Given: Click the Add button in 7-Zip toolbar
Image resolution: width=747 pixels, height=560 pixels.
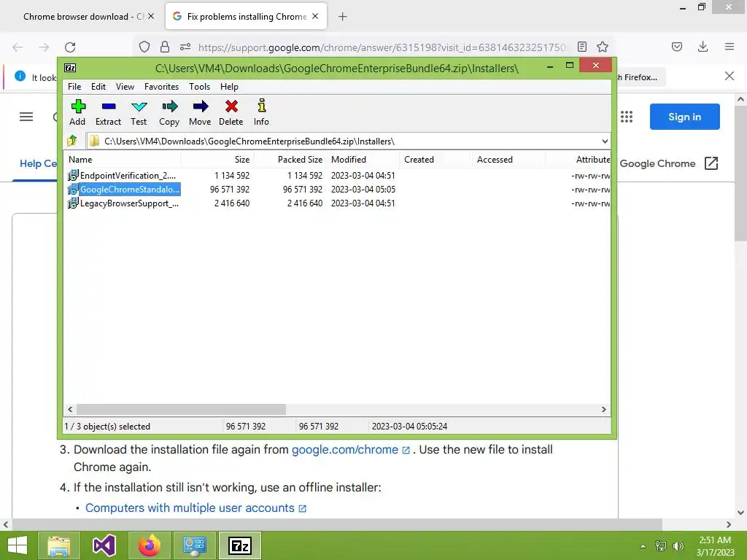Looking at the screenshot, I should pyautogui.click(x=77, y=112).
